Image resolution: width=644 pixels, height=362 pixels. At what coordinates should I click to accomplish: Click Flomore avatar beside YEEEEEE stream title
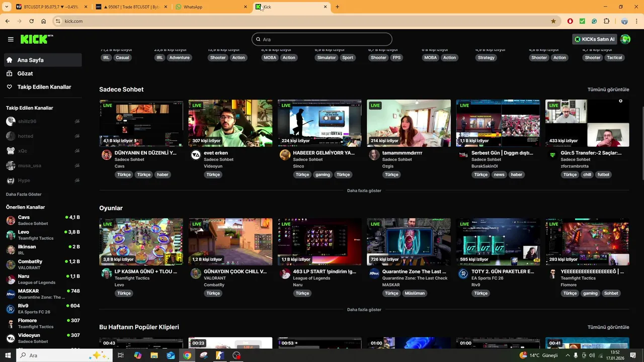point(553,274)
